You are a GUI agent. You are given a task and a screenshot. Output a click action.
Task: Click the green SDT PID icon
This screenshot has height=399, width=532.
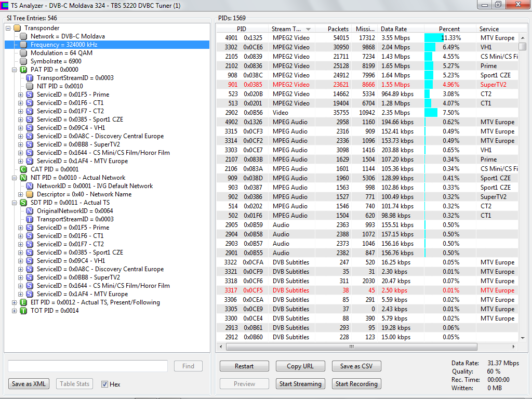point(23,203)
